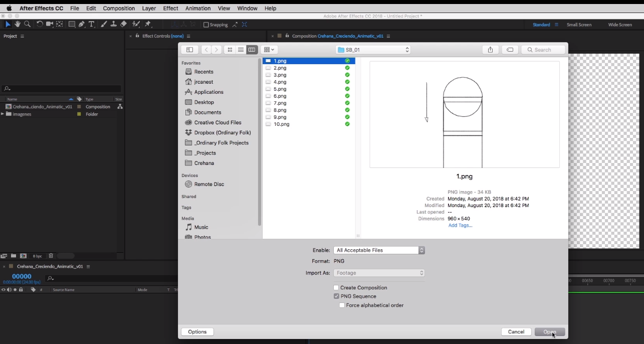The width and height of the screenshot is (644, 344).
Task: Select file 5.png in the list
Action: pos(279,89)
